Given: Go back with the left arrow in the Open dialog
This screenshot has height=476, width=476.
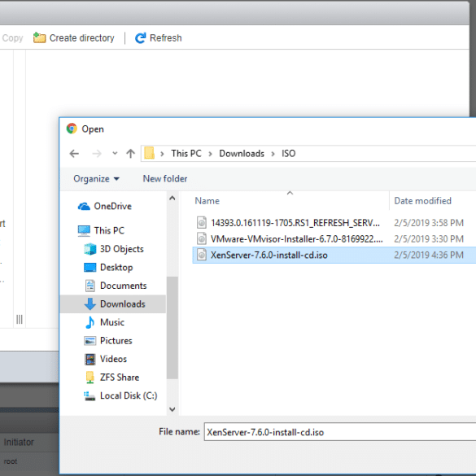Looking at the screenshot, I should [74, 154].
